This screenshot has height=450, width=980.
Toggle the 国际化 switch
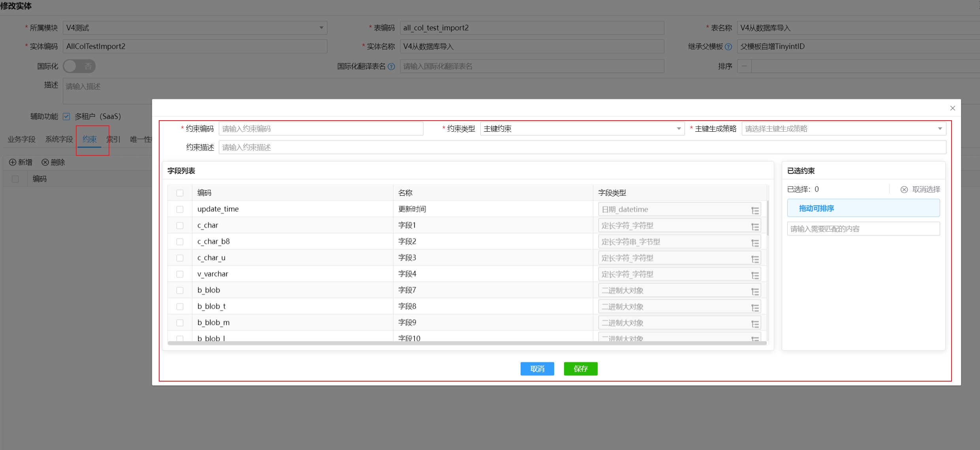[x=79, y=66]
